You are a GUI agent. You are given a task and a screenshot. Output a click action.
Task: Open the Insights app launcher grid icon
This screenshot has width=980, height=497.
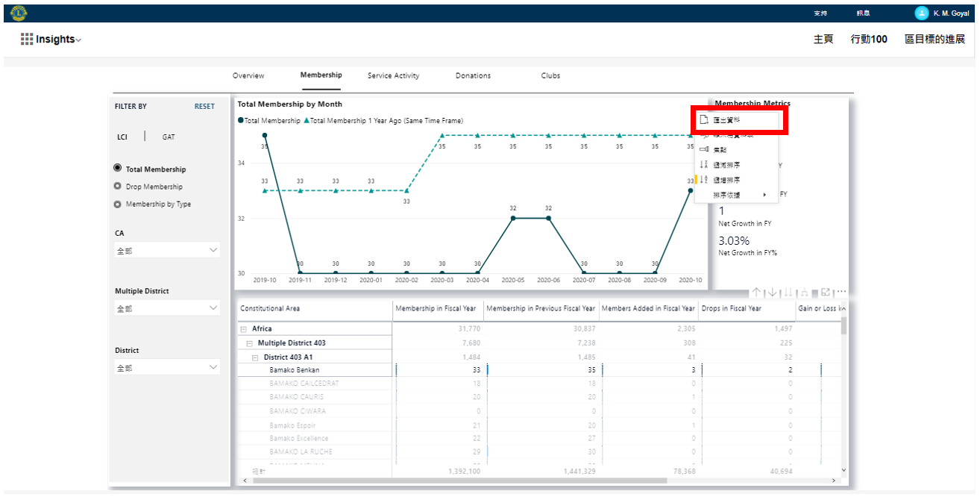tap(27, 40)
